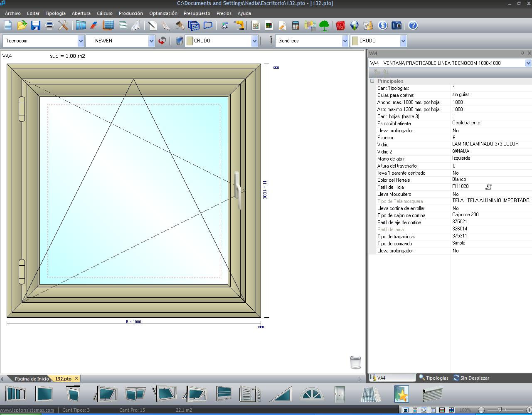Collapse the Principales property group
The height and width of the screenshot is (415, 532).
372,81
